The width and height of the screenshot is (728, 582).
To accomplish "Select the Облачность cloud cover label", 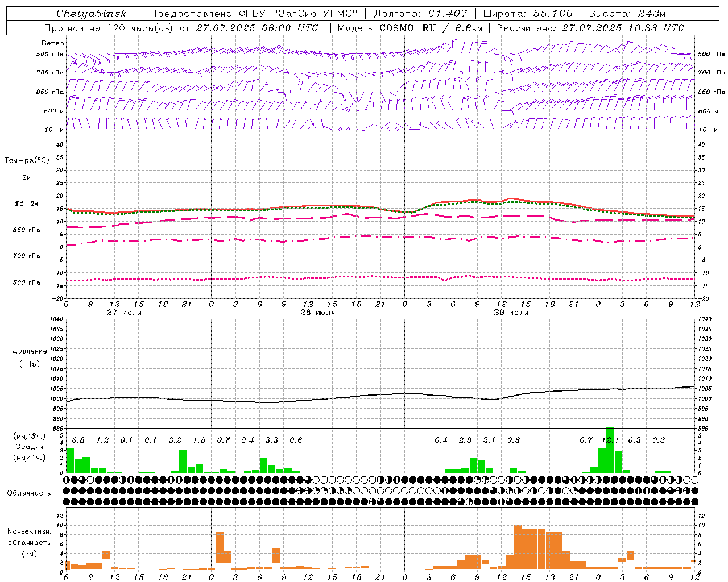I will [29, 493].
